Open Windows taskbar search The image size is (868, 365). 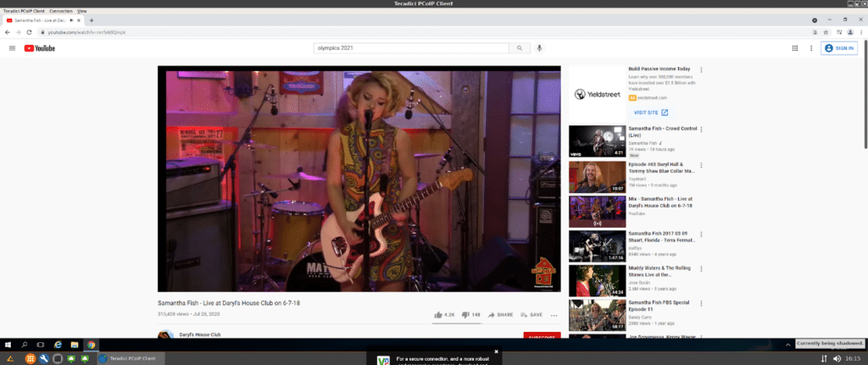(25, 345)
